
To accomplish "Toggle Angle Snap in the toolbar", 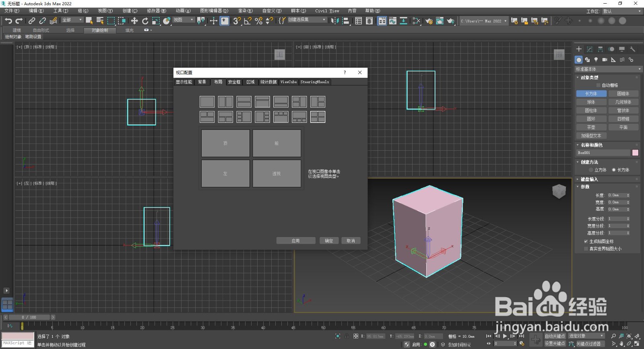I will pyautogui.click(x=248, y=21).
